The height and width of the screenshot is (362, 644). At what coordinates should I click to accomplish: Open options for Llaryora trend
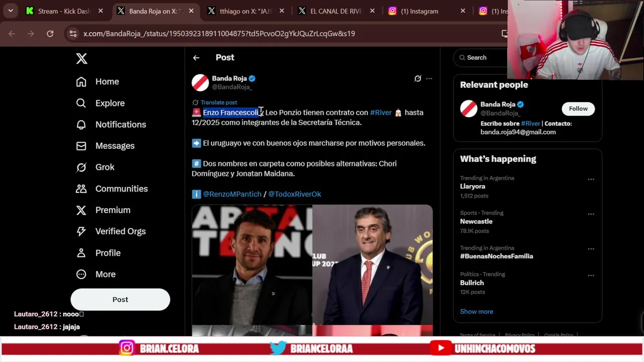tap(591, 179)
